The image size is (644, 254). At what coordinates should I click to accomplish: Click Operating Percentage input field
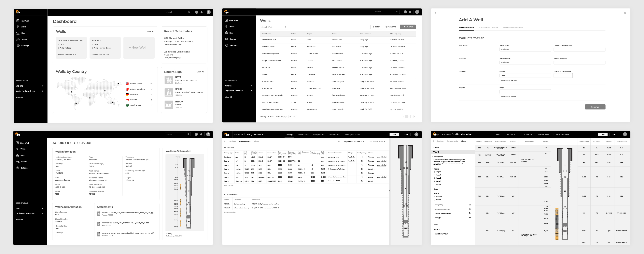(x=563, y=75)
